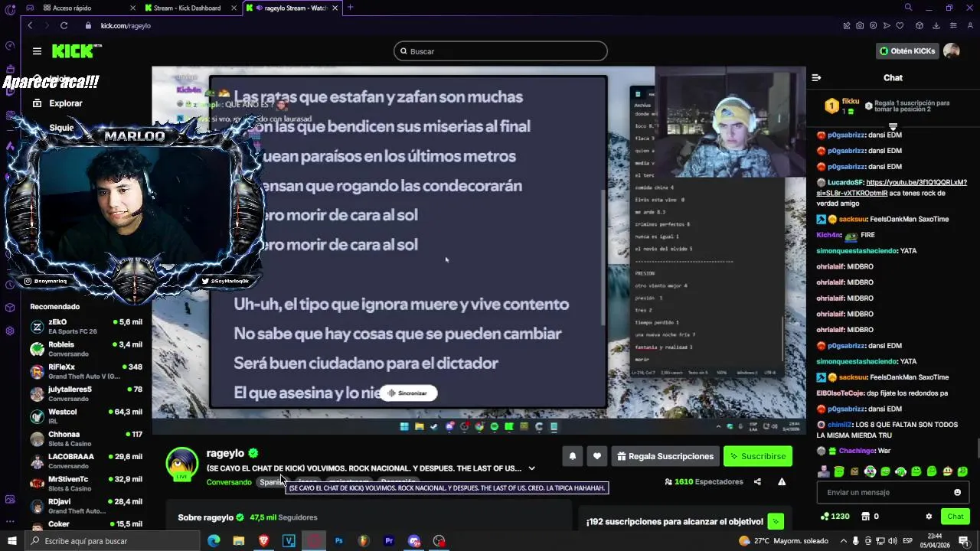Click the KICK logo
Viewport: 980px width, 551px height.
[75, 51]
